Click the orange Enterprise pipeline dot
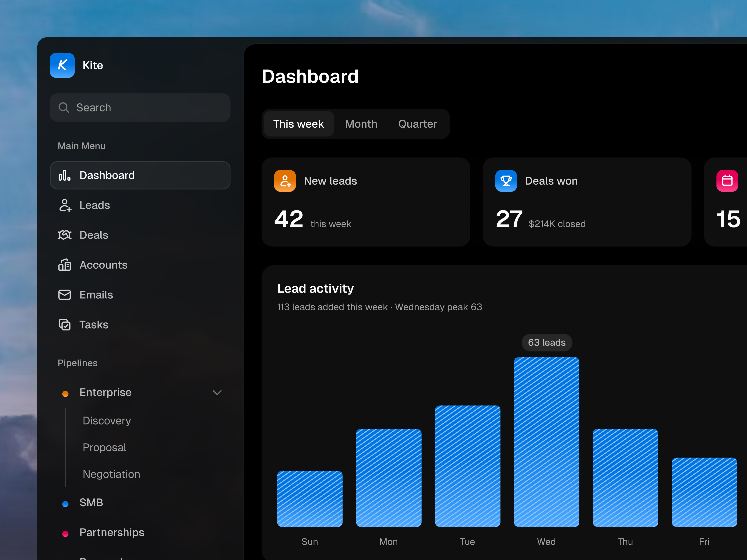This screenshot has width=747, height=560. pyautogui.click(x=66, y=394)
